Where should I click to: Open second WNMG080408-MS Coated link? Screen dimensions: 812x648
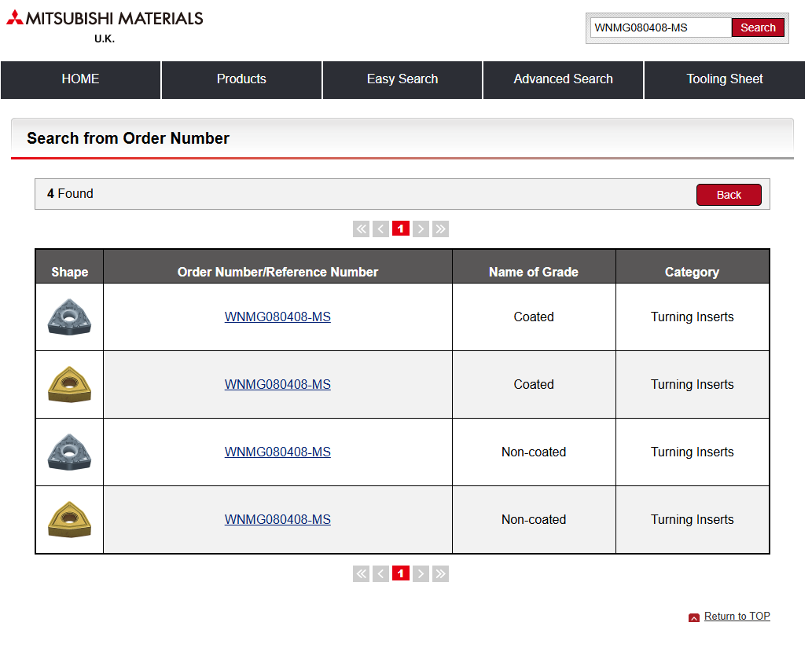tap(277, 385)
